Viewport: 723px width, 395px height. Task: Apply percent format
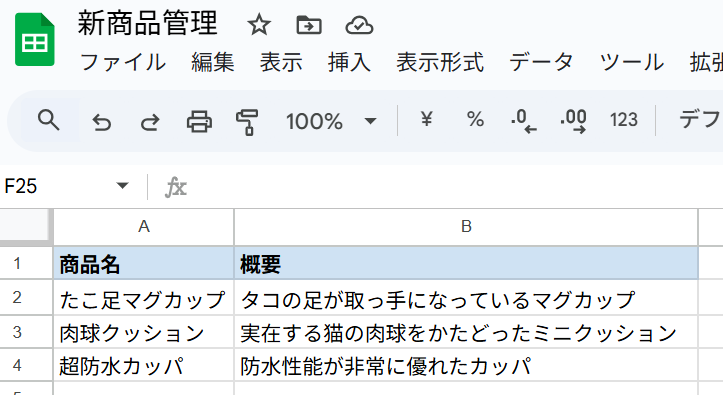475,119
